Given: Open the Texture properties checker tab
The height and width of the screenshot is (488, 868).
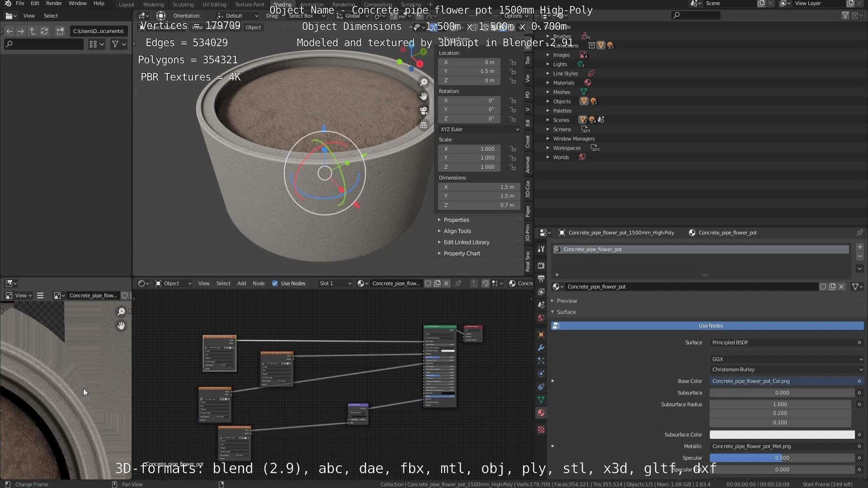Looking at the screenshot, I should [x=541, y=429].
